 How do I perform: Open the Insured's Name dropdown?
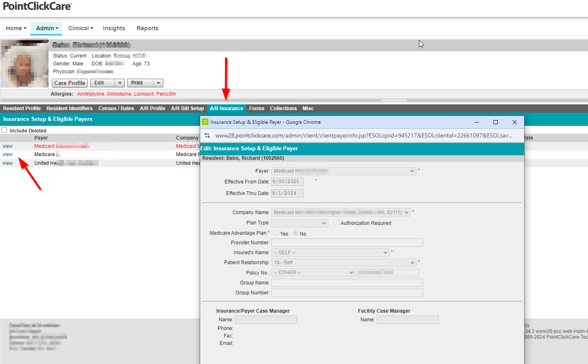click(330, 253)
